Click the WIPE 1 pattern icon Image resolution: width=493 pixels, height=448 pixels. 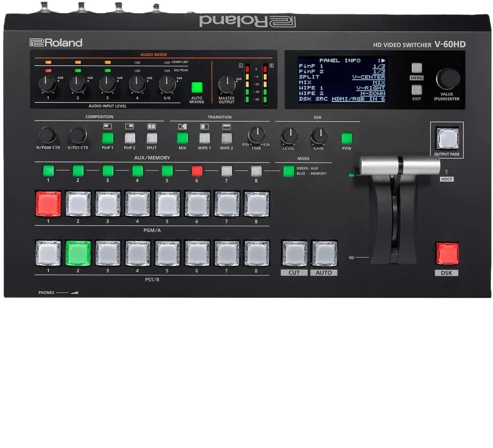pos(205,126)
